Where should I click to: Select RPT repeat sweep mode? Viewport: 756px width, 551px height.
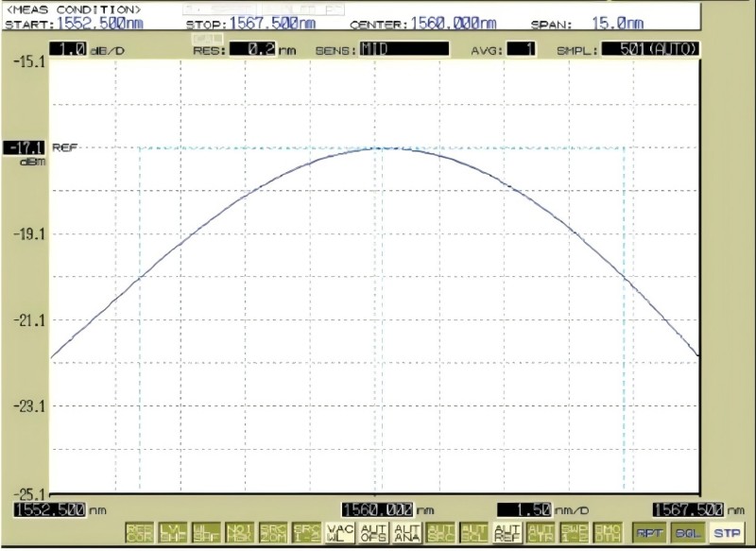pos(649,533)
